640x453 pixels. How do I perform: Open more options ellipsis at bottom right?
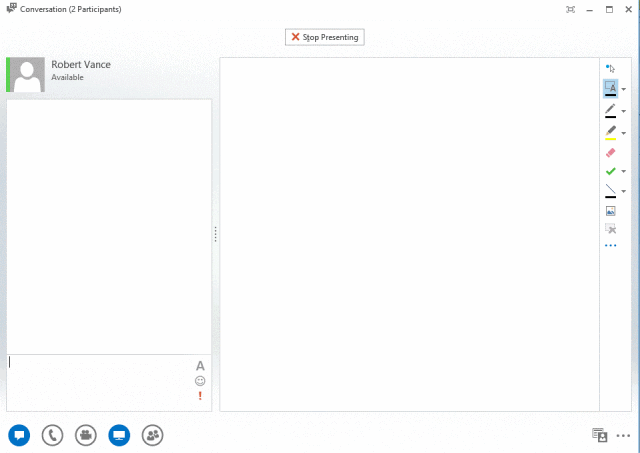click(623, 436)
